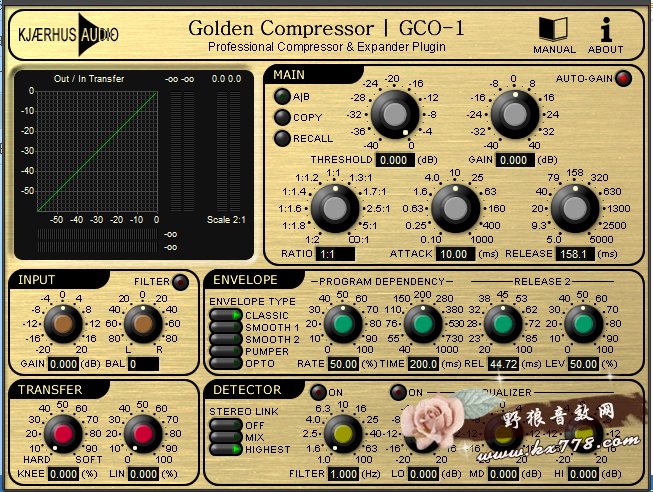Toggle the AUTO-GAIN red LED
This screenshot has width=653, height=492.
click(x=623, y=78)
